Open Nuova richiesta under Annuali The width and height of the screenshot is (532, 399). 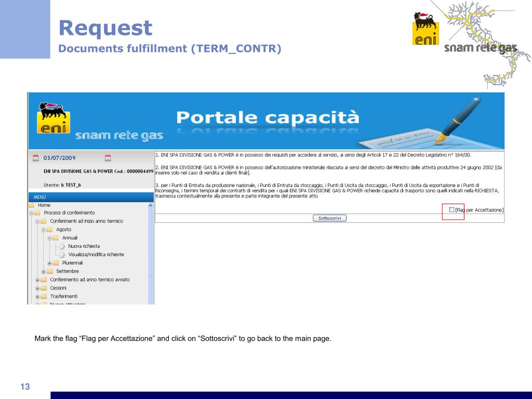click(84, 246)
